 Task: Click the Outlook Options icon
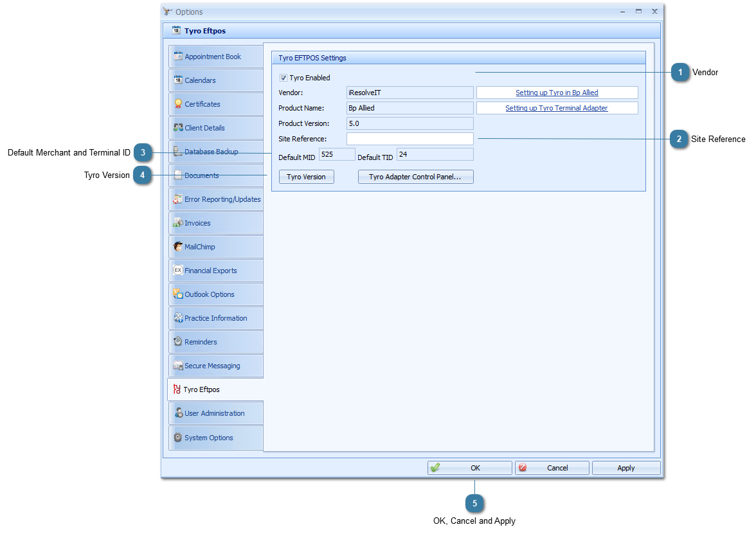pyautogui.click(x=178, y=294)
